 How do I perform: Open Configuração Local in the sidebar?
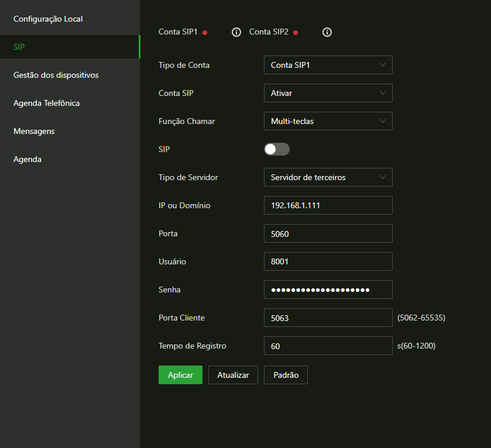(70, 19)
